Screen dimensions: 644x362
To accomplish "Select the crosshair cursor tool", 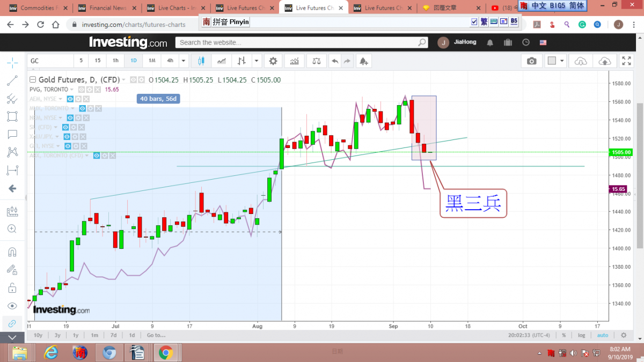I will pos(12,63).
